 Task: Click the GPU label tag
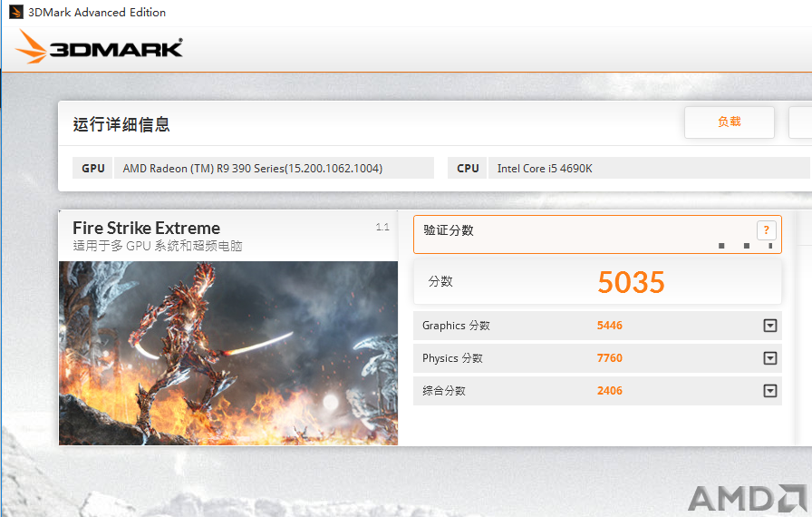(x=92, y=169)
